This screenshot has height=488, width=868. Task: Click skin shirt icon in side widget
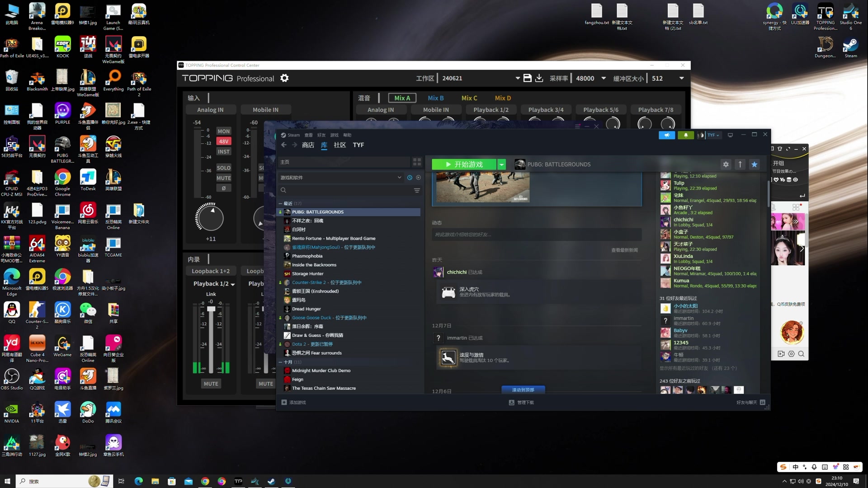pyautogui.click(x=780, y=149)
